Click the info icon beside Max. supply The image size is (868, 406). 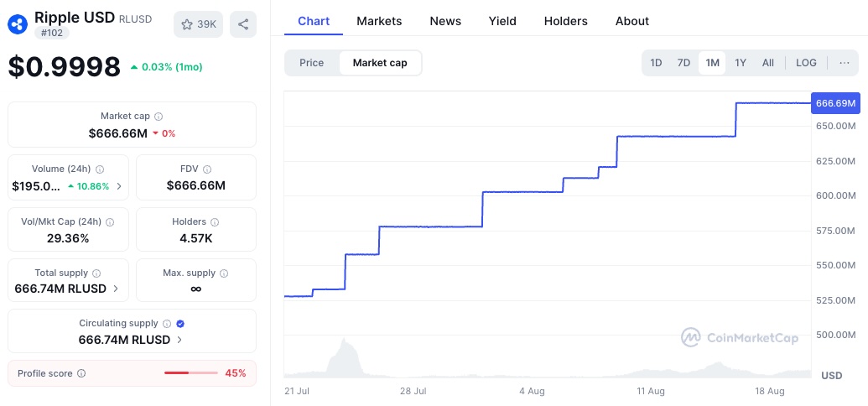click(x=224, y=273)
